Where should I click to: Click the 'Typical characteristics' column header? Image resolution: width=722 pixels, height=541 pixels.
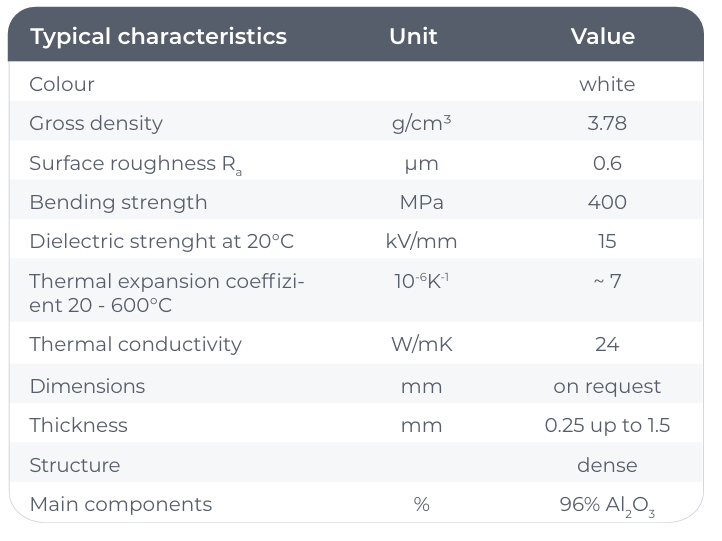tap(158, 37)
